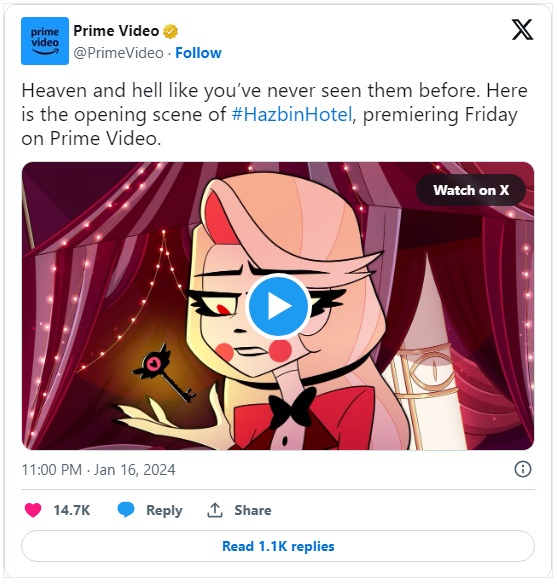Play the Hazbin Hotel video
The width and height of the screenshot is (557, 584).
pyautogui.click(x=278, y=306)
